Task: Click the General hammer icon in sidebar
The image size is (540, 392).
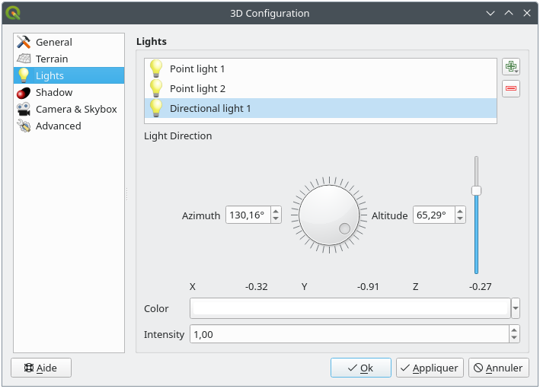Action: (24, 42)
